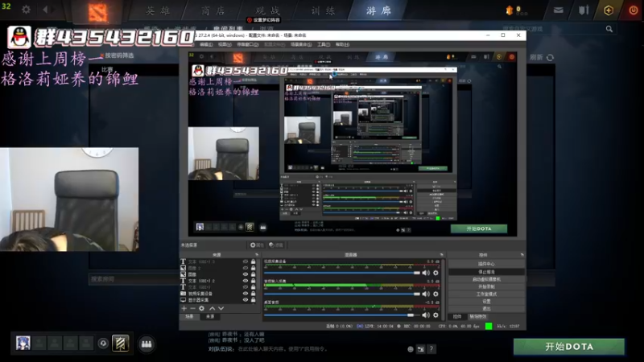This screenshot has height=362, width=644.
Task: Click OBS 工作室模式 button
Action: tap(487, 294)
